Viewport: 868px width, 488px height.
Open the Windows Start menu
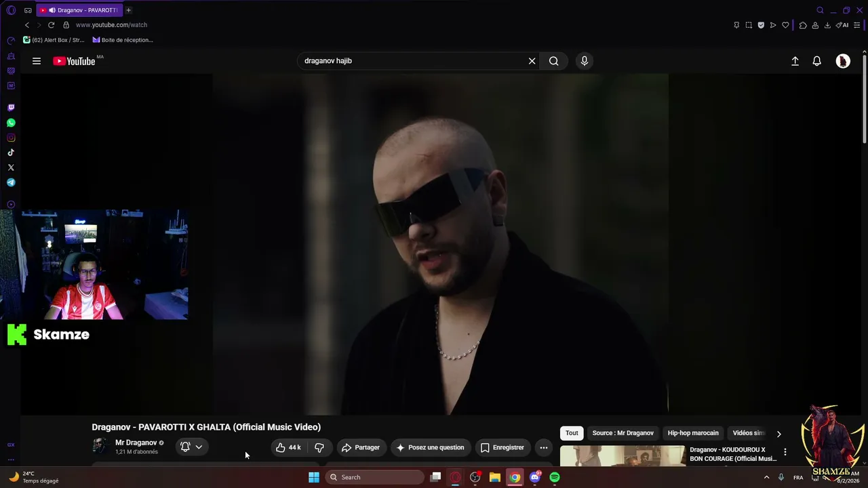point(314,477)
